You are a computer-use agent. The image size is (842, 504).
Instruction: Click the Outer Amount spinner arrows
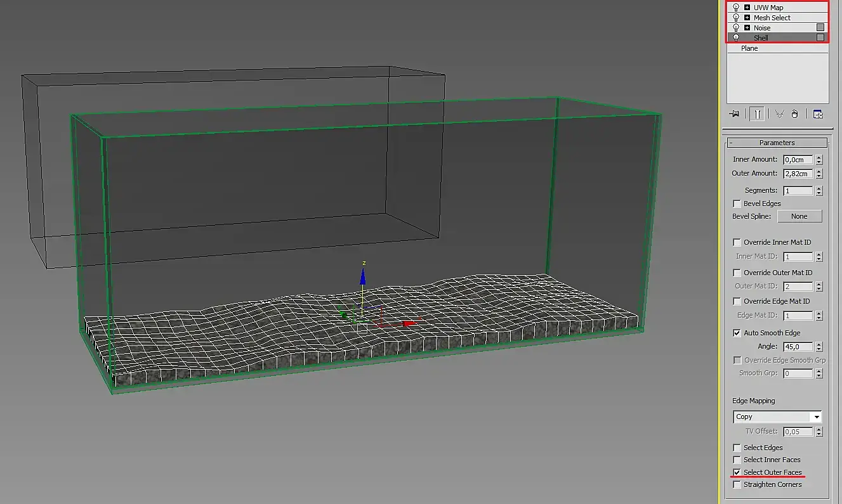(819, 174)
